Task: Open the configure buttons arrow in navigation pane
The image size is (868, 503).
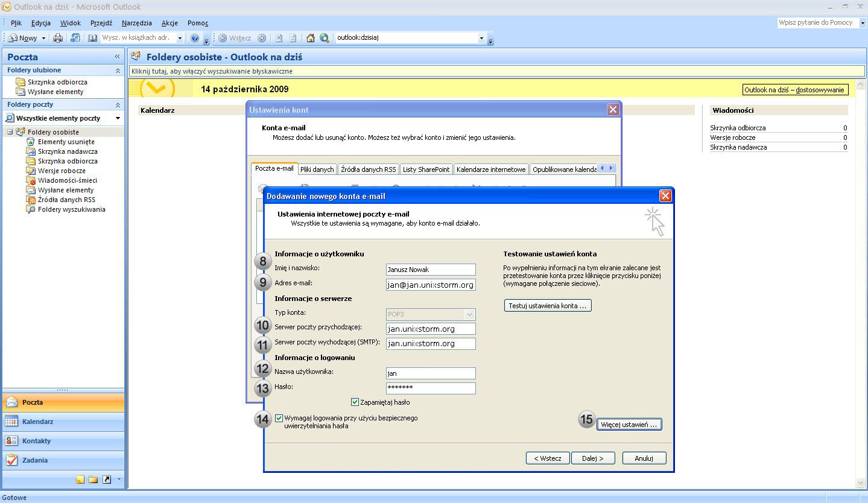Action: tap(119, 479)
